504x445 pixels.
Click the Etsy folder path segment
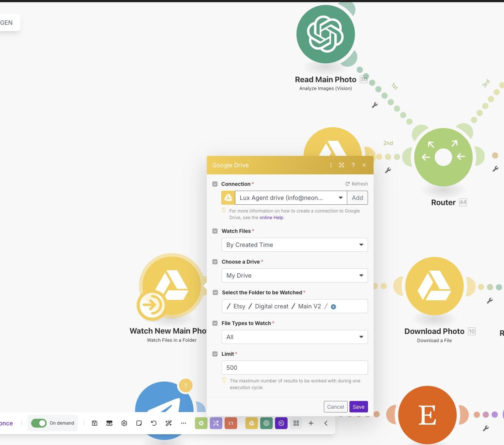[239, 307]
